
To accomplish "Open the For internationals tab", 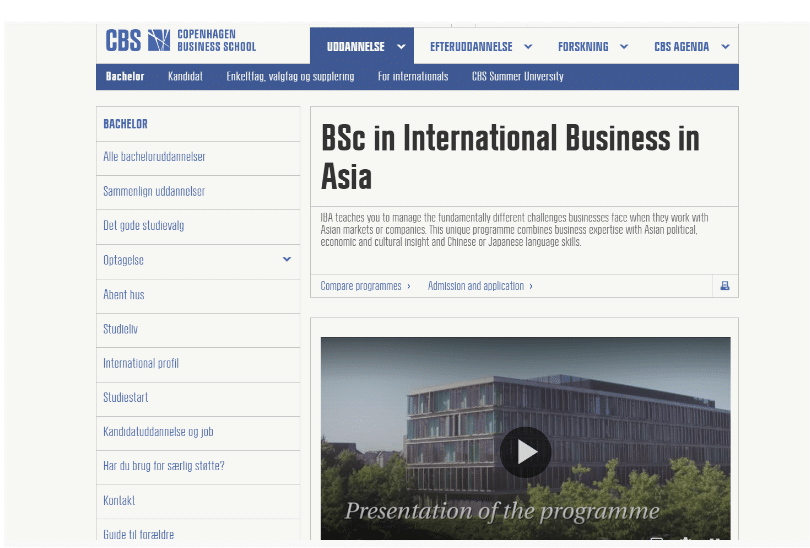I will 413,76.
